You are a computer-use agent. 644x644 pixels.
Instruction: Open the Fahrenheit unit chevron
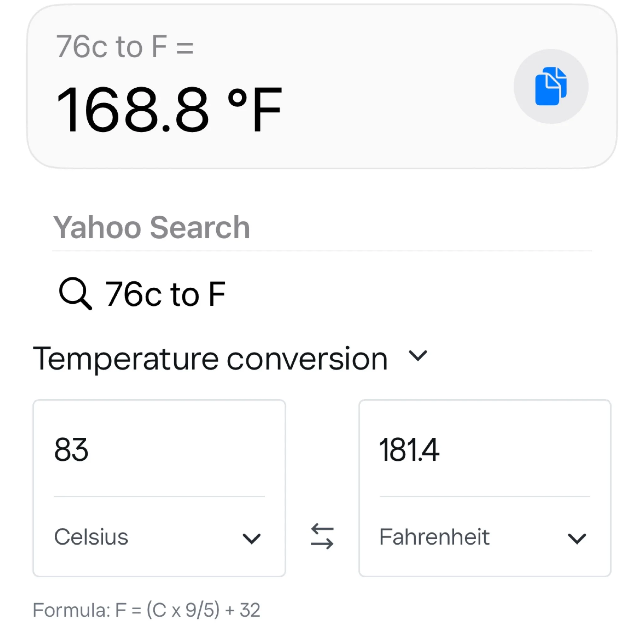click(577, 538)
